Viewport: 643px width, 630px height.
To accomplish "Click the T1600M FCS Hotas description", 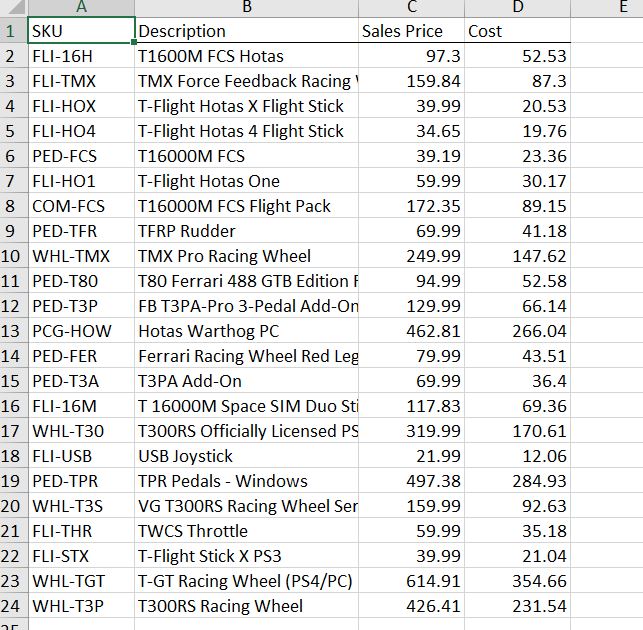I will [x=246, y=56].
